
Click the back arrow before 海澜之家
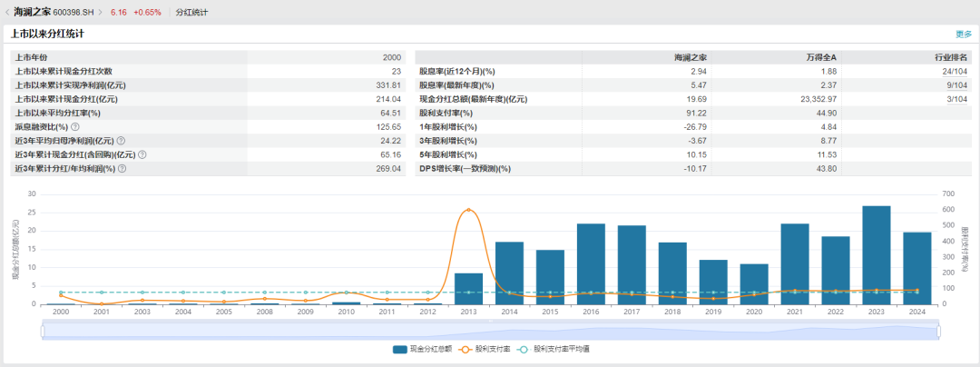point(7,13)
